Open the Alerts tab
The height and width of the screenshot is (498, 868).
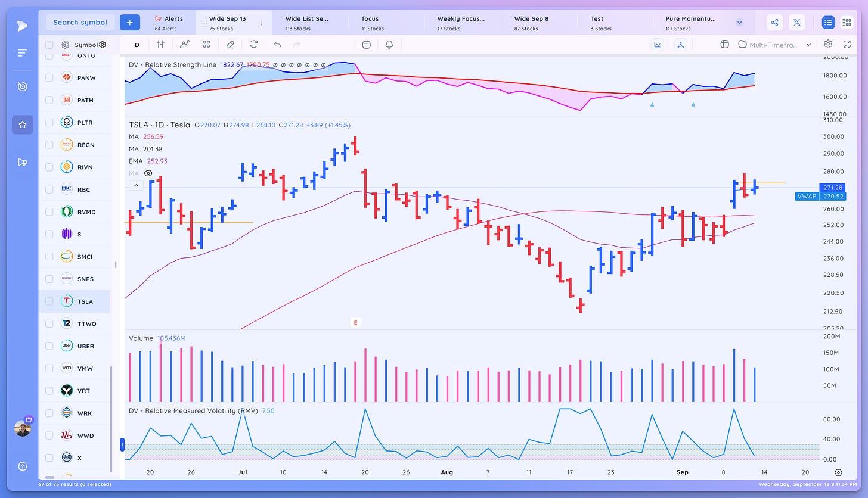[170, 23]
